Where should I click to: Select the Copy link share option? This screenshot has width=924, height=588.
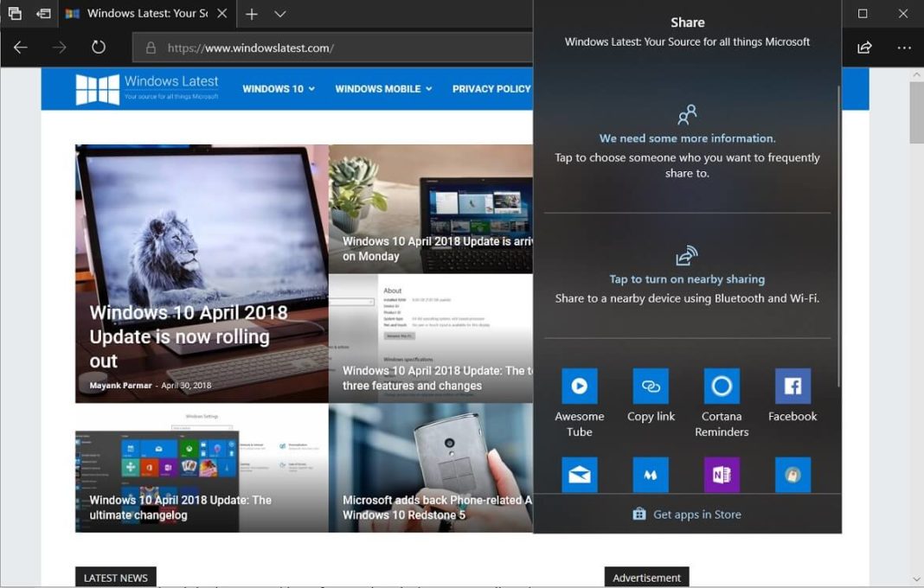651,386
